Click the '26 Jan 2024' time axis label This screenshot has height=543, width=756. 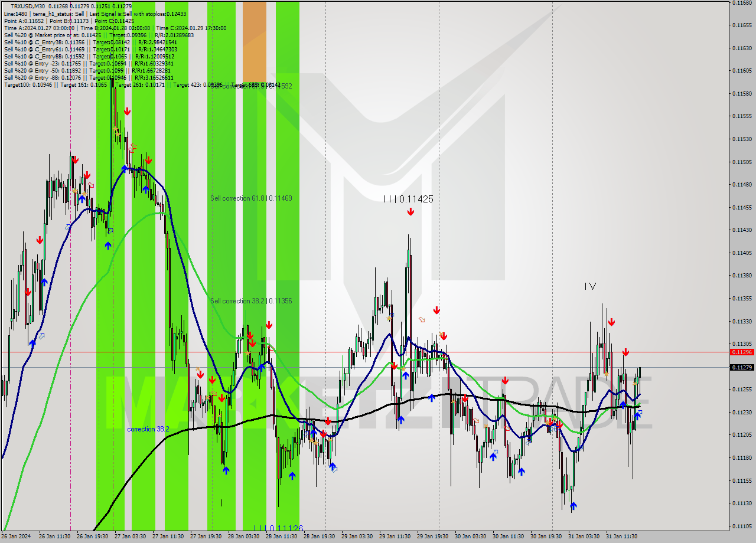[16, 537]
